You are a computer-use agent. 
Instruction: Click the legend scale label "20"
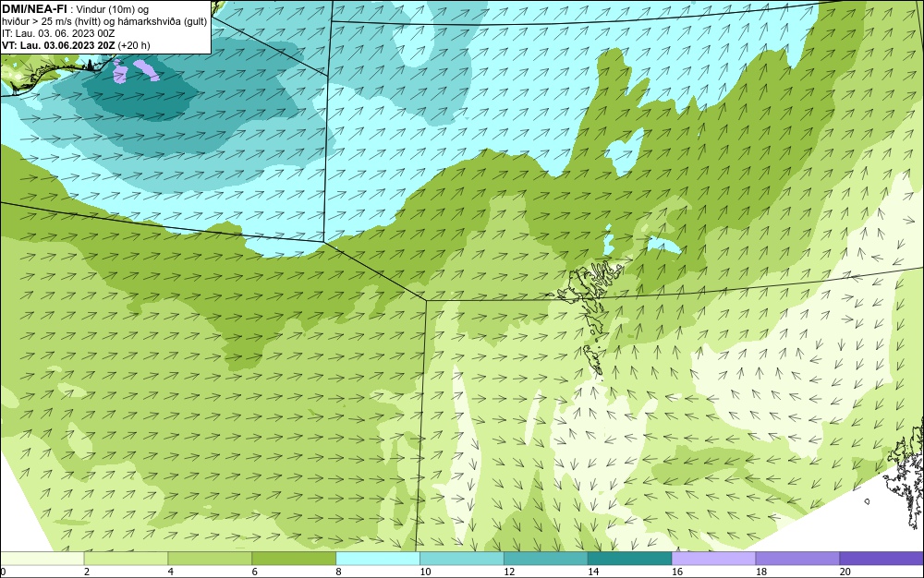click(x=845, y=572)
